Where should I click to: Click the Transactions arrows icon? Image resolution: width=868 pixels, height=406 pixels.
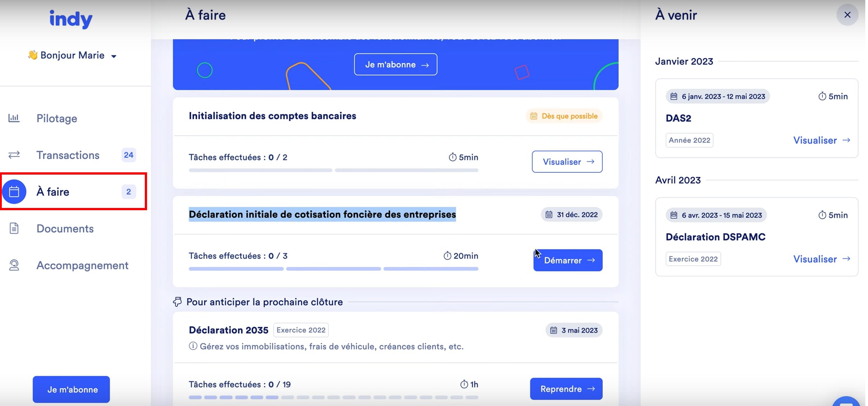pos(14,155)
